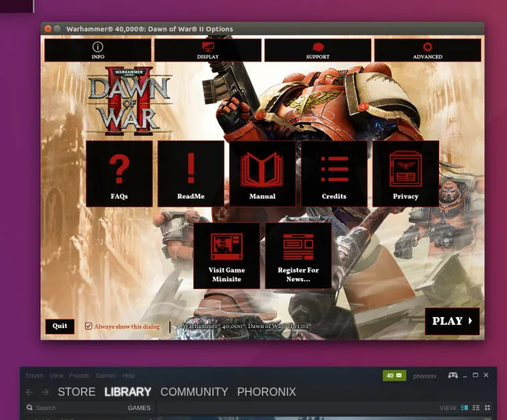
Task: Open the PHORONIX profile section
Action: [267, 392]
